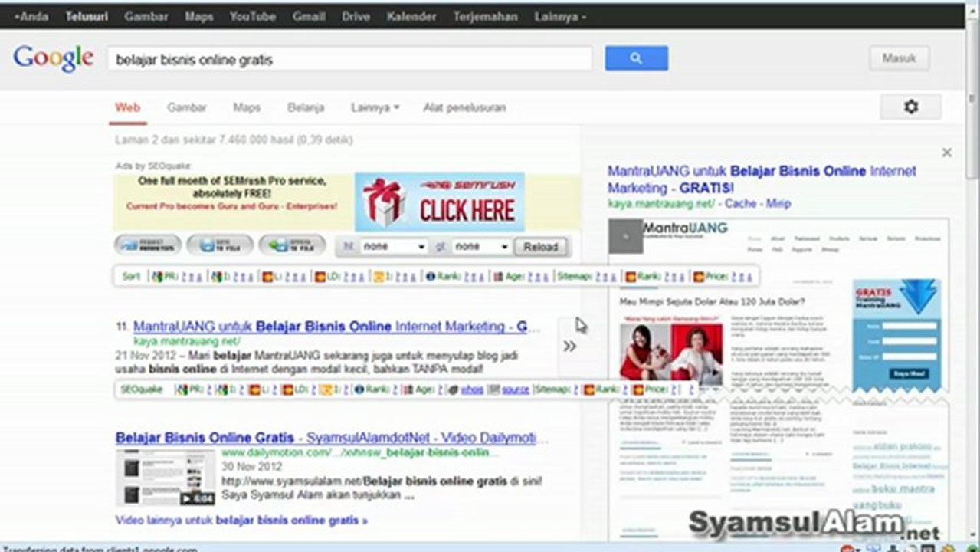This screenshot has width=980, height=552.
Task: Click the LD icon under MantraUANG result
Action: point(288,389)
